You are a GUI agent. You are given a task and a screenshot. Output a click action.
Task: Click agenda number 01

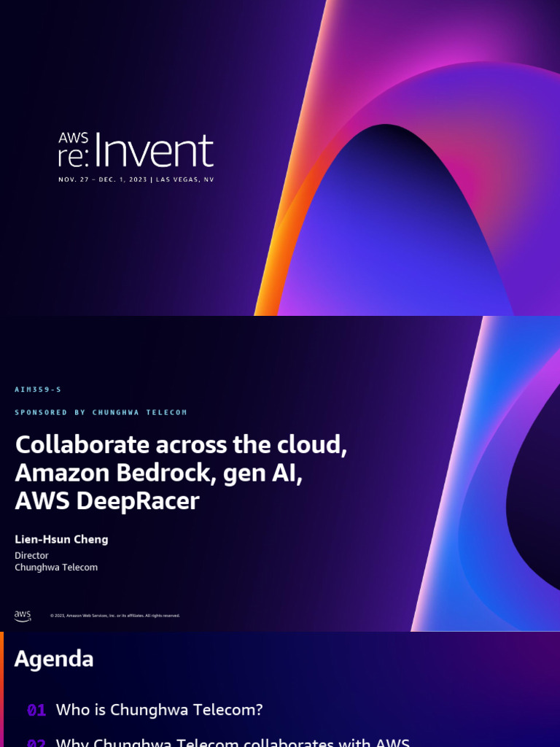(x=36, y=710)
